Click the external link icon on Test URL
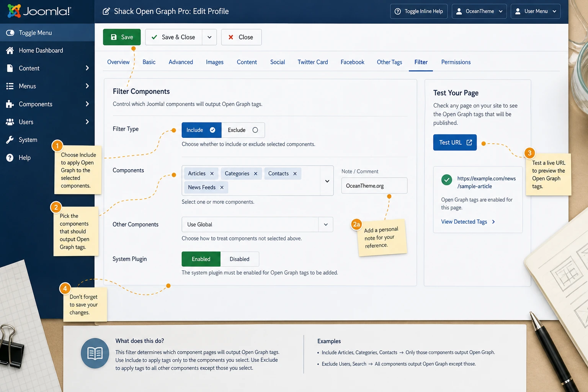 pyautogui.click(x=469, y=142)
